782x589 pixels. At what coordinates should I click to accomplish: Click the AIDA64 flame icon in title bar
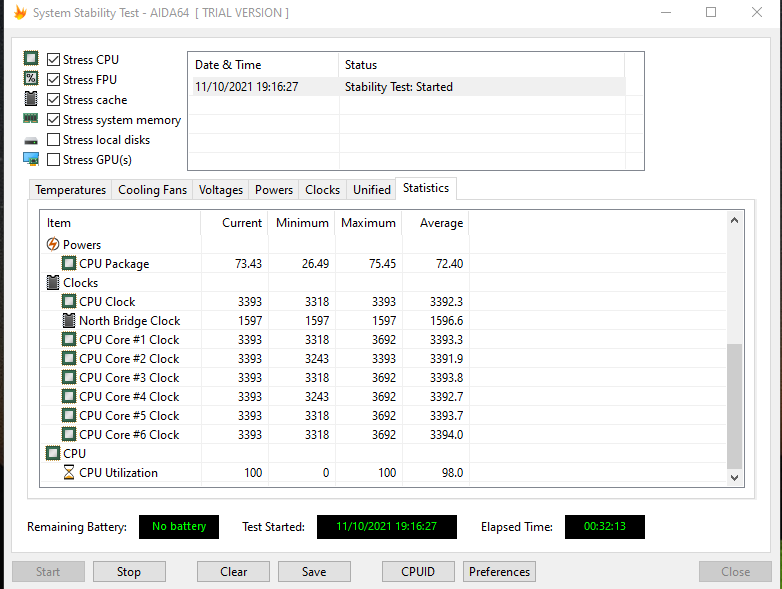(x=20, y=12)
